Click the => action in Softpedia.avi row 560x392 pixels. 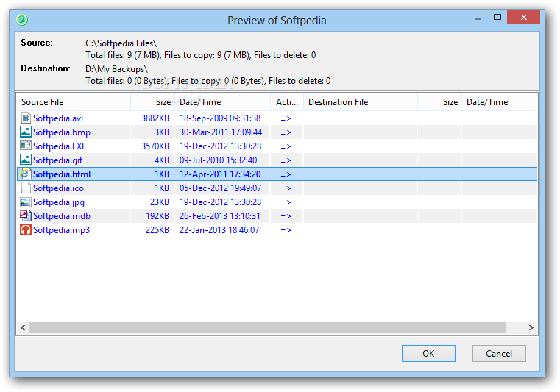click(286, 118)
